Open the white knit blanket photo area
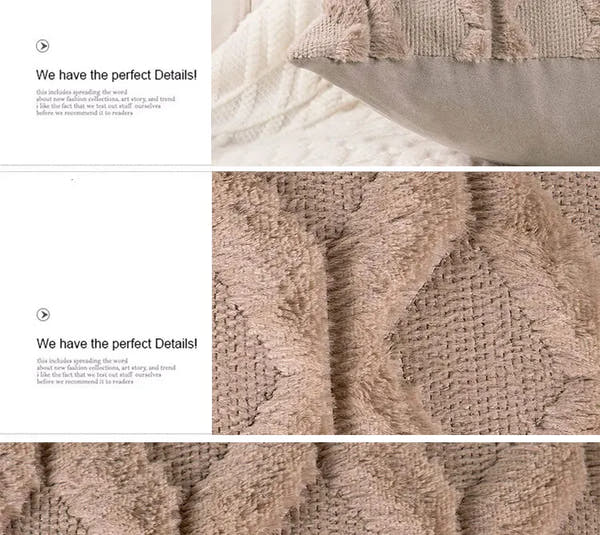Viewport: 600px width, 535px height. coord(268,115)
